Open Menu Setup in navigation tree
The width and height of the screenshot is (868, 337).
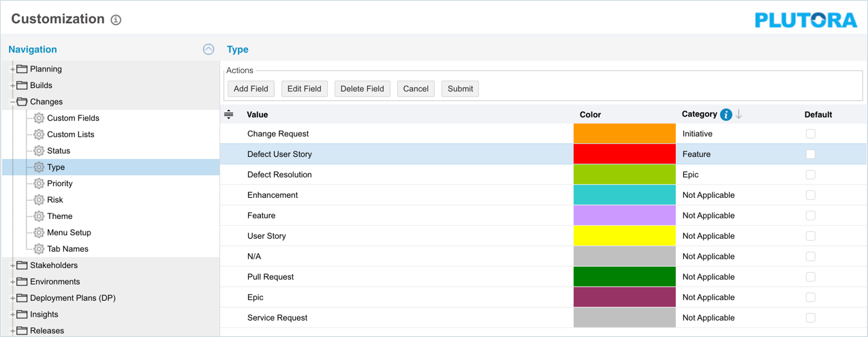[68, 233]
